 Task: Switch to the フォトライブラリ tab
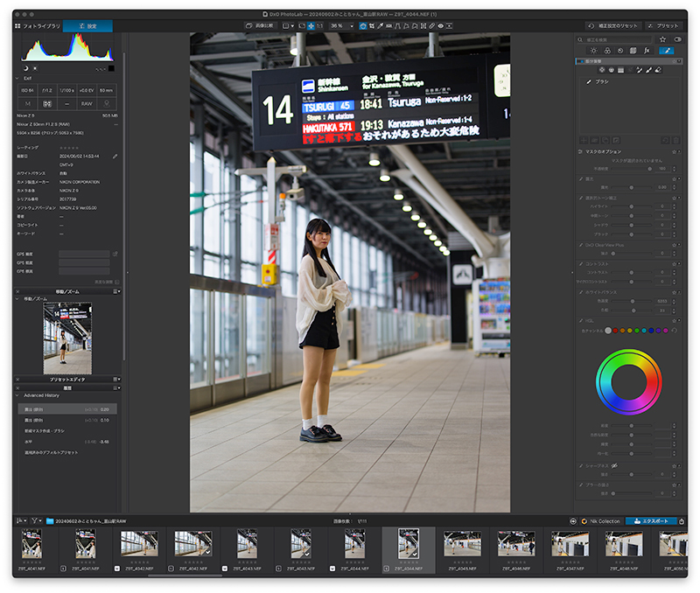coord(38,26)
